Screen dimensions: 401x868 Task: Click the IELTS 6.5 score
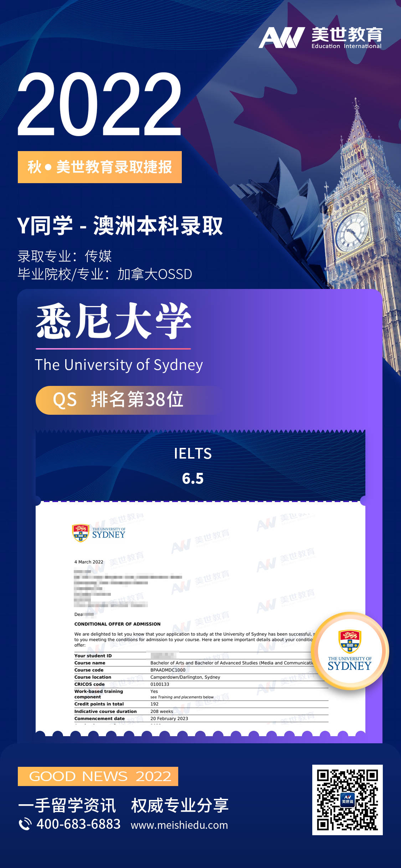[x=193, y=466]
